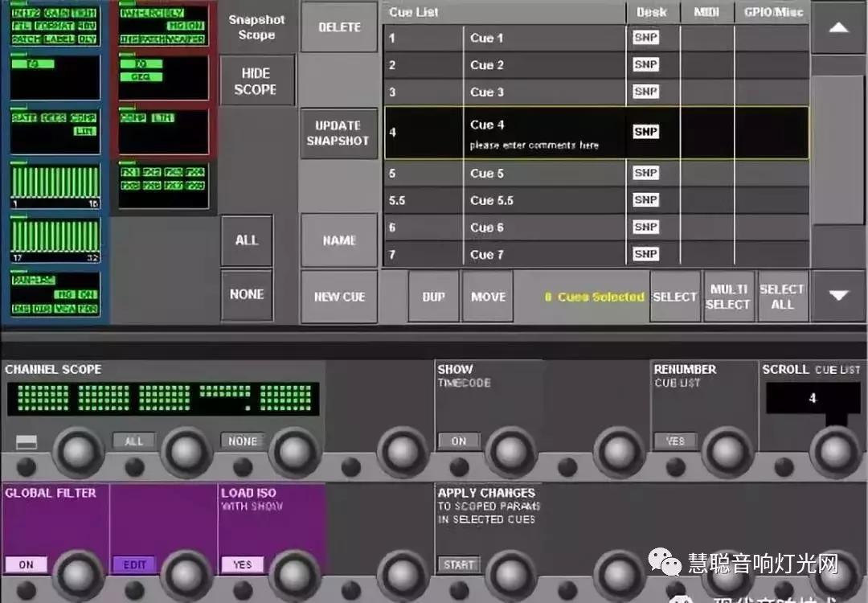The image size is (868, 603).
Task: Toggle Global Filter ON button
Action: 26,564
